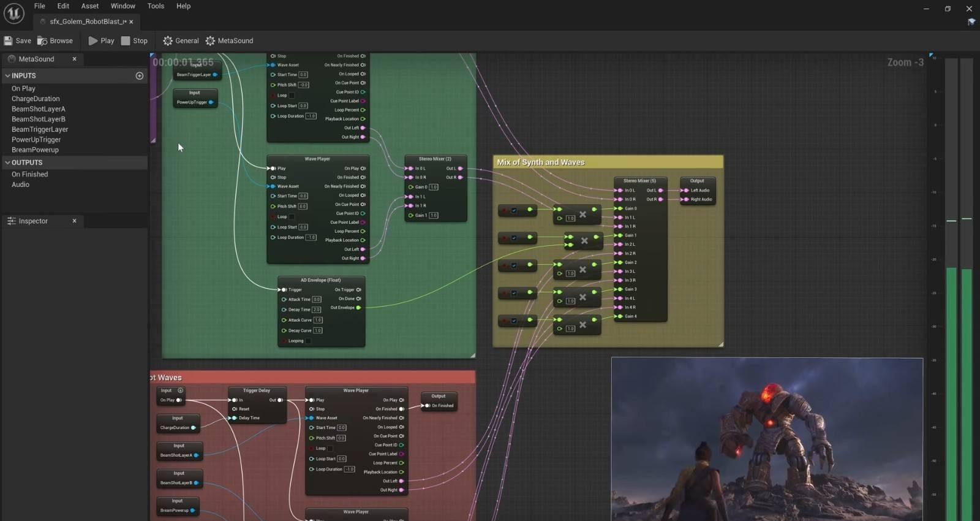Open the Asset menu
The image size is (980, 521).
click(x=90, y=6)
